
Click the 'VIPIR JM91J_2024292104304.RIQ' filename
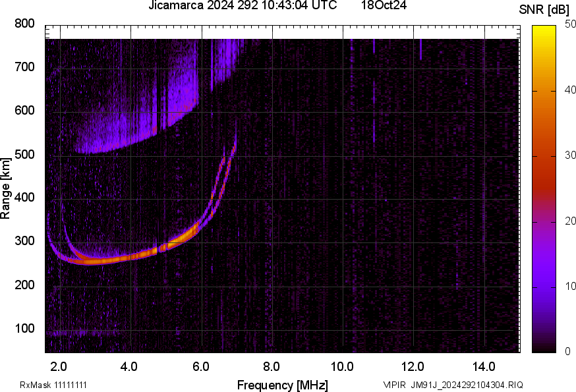453,385
